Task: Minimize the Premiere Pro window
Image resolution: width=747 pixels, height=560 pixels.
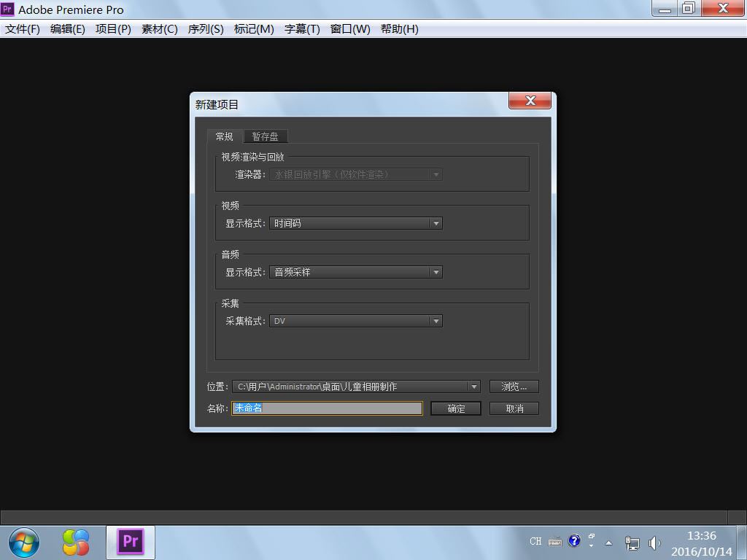Action: [x=665, y=8]
